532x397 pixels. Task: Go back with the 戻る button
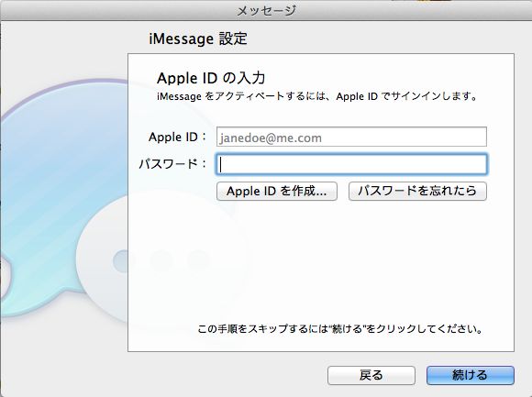point(371,375)
